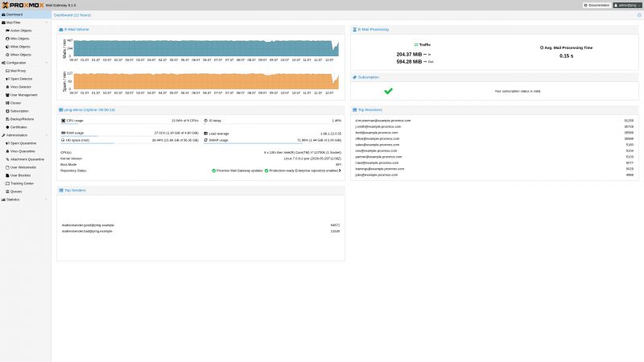Click the Spam Detector icon under Configuration
The height and width of the screenshot is (362, 644).
coord(7,79)
